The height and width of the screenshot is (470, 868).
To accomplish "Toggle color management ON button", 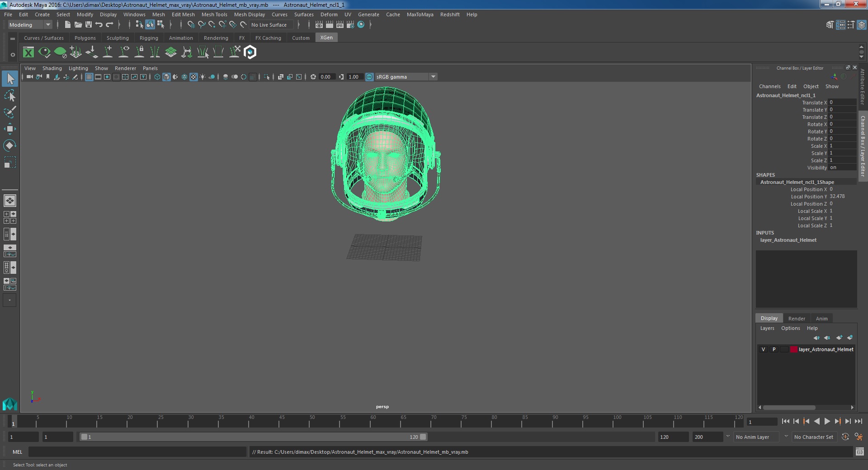I will tap(369, 77).
